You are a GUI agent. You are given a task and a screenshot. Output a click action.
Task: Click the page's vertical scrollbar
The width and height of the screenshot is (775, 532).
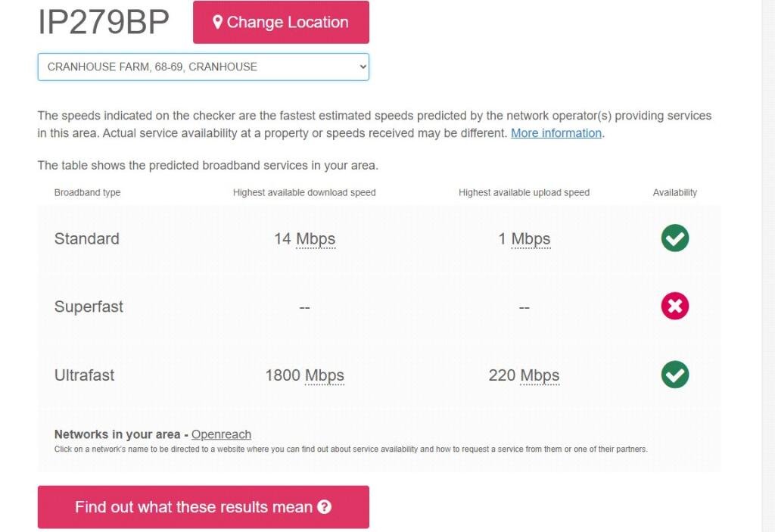click(x=768, y=266)
